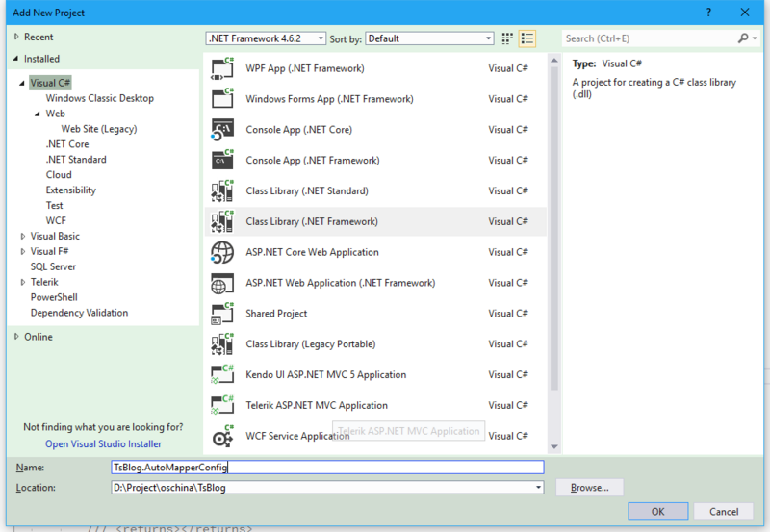770x532 pixels.
Task: Click the Shared Project template icon
Action: [222, 314]
